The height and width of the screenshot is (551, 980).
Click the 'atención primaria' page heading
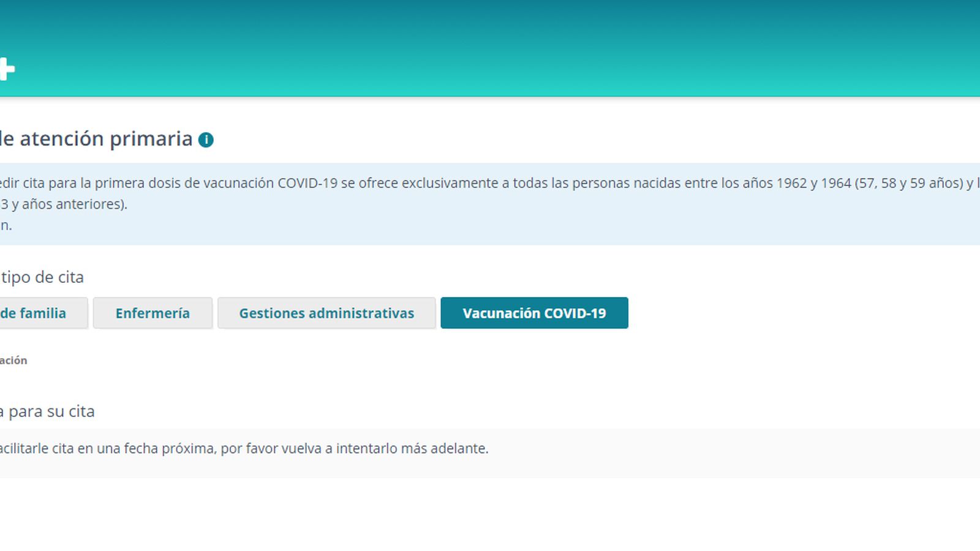pos(98,139)
